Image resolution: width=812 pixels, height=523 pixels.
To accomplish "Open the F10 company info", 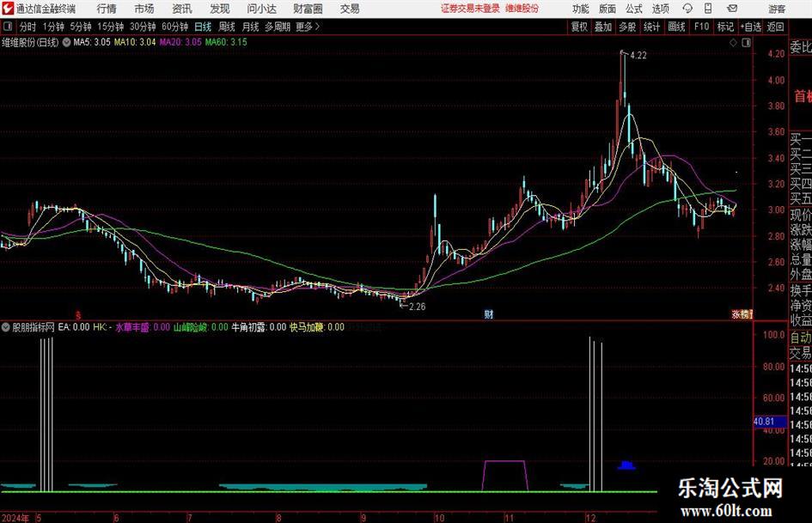I will point(701,27).
